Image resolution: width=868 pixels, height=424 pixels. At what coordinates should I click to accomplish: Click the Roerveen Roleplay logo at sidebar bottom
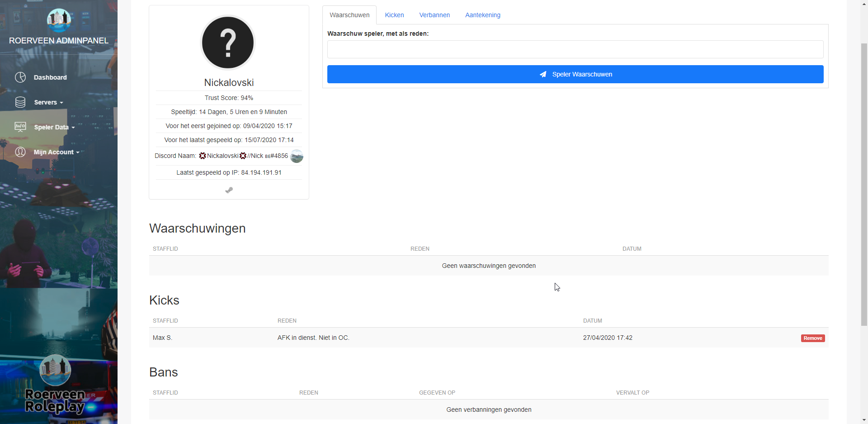pyautogui.click(x=55, y=385)
